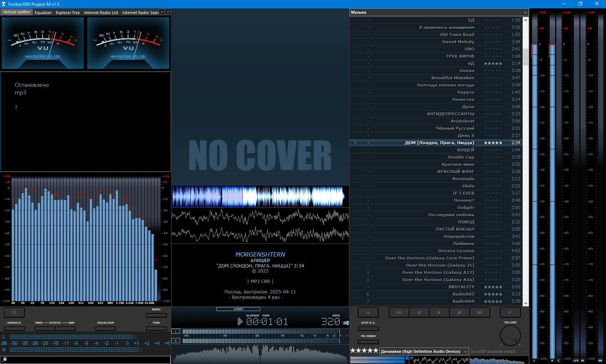Toggle the PB. ORDER button
606x364 pixels.
[368, 342]
